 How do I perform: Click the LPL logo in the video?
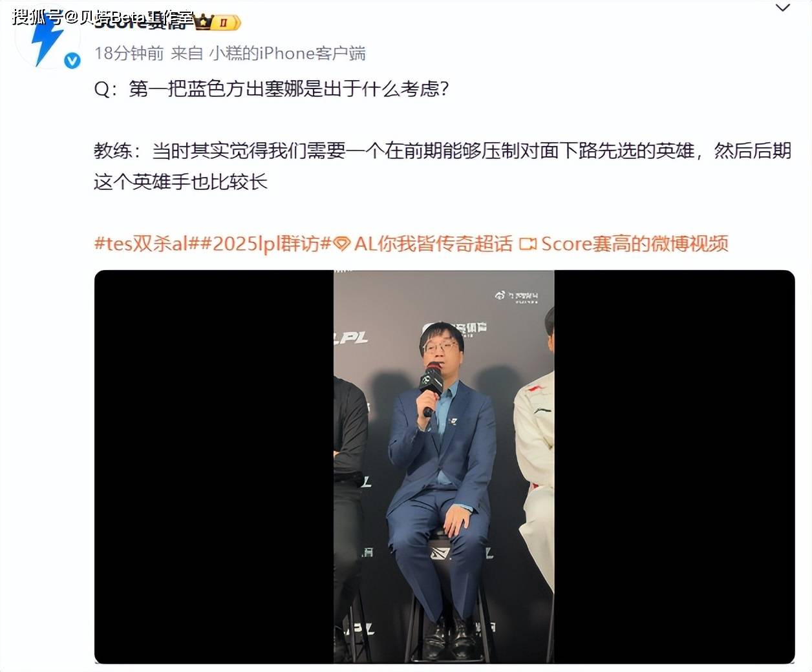(x=350, y=337)
